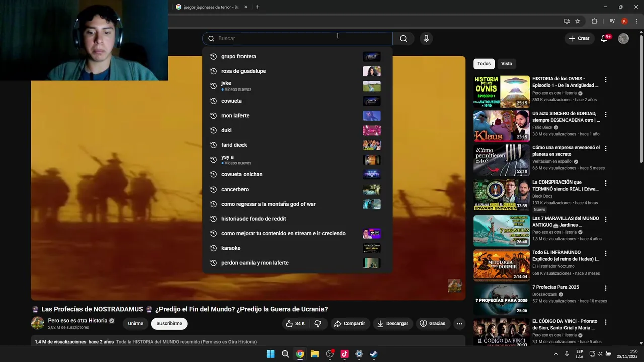644x362 pixels.
Task: Show hidden system tray icons
Action: click(x=556, y=354)
